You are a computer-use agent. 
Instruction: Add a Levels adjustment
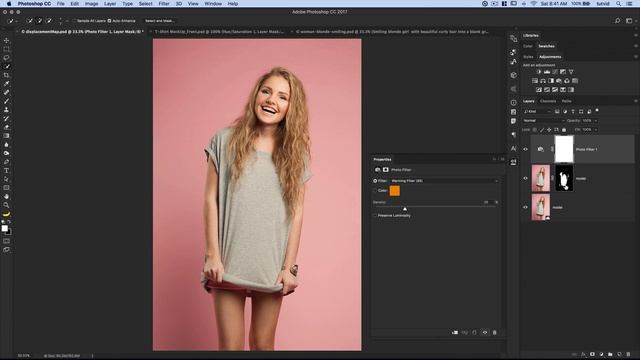[x=547, y=72]
